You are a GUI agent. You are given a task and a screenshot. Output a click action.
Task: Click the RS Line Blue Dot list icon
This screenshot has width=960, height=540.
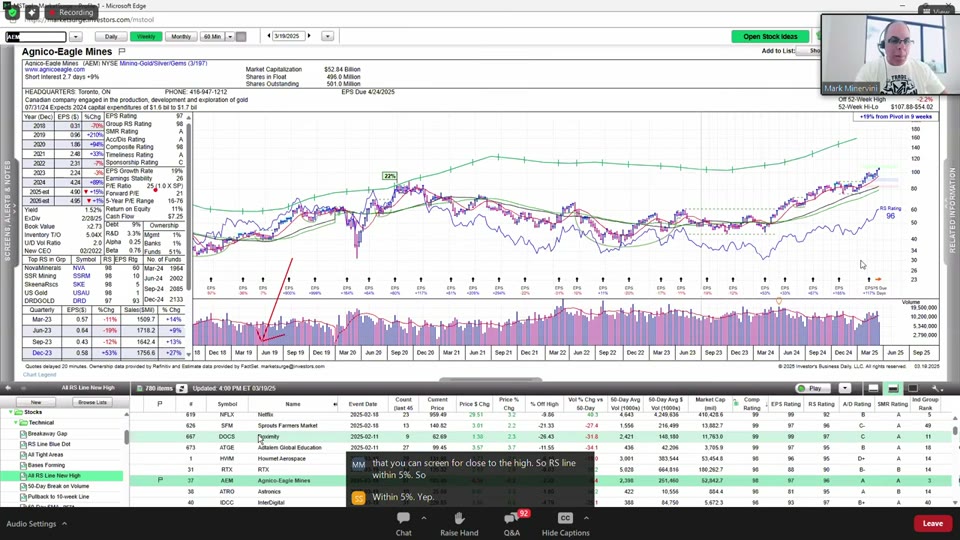(23, 444)
